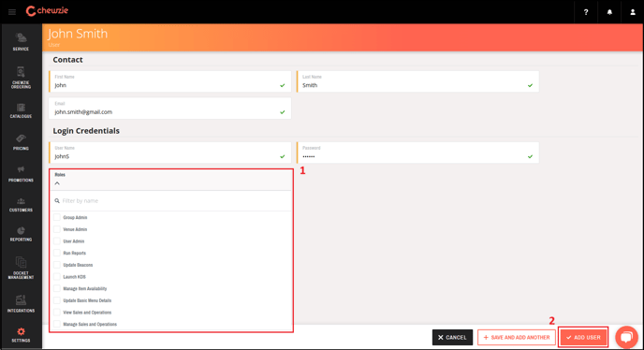Image resolution: width=644 pixels, height=350 pixels.
Task: Open the Integrations sidebar section
Action: point(21,303)
